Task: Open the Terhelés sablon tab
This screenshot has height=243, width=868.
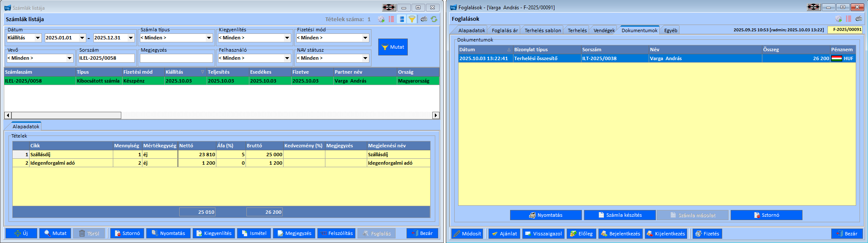Action: (x=543, y=30)
